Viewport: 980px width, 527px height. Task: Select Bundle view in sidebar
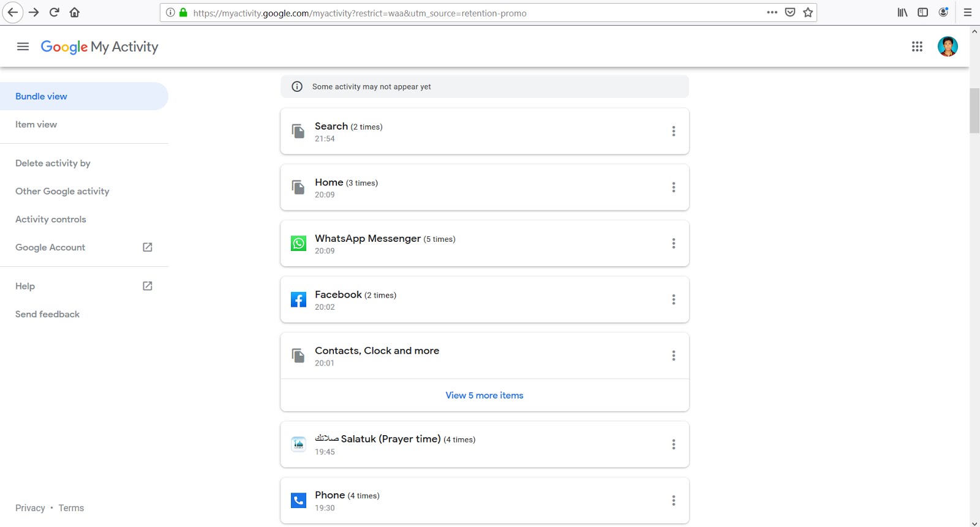(84, 96)
